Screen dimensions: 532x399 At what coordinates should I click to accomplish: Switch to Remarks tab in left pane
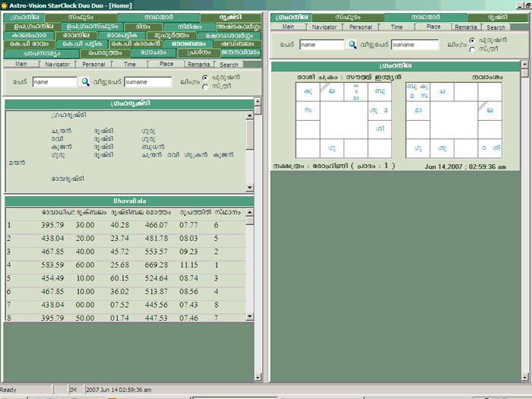coord(199,64)
